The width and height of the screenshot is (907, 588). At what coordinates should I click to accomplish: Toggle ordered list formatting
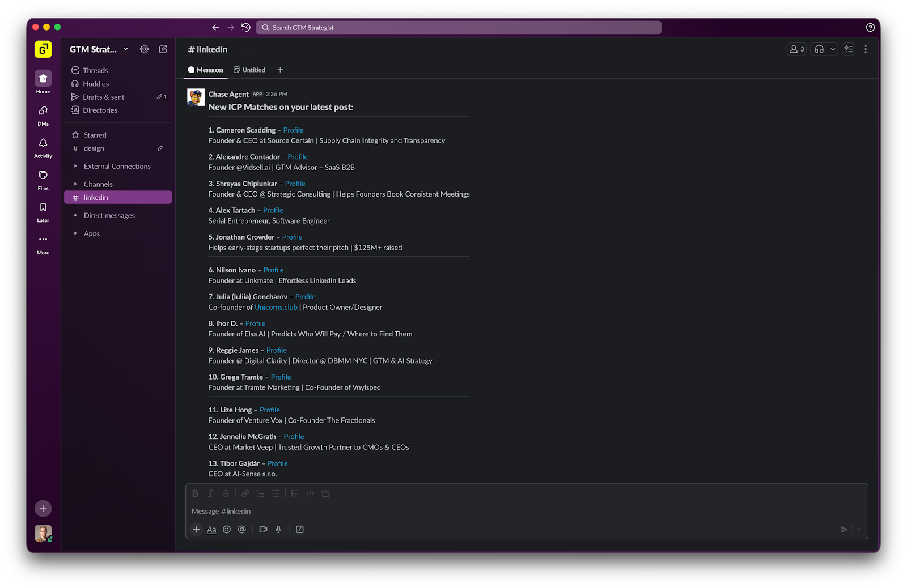click(x=260, y=493)
